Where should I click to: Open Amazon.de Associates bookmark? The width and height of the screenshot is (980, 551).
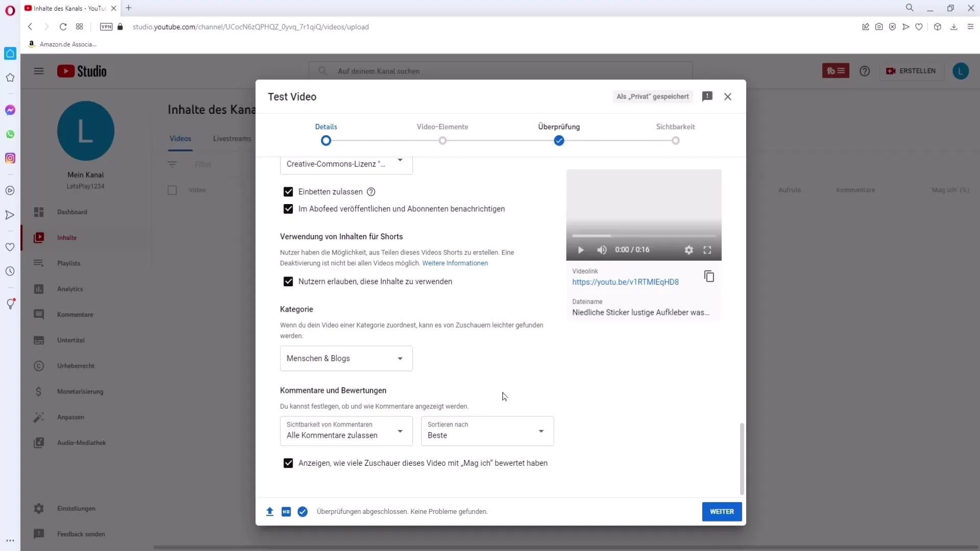(x=63, y=44)
